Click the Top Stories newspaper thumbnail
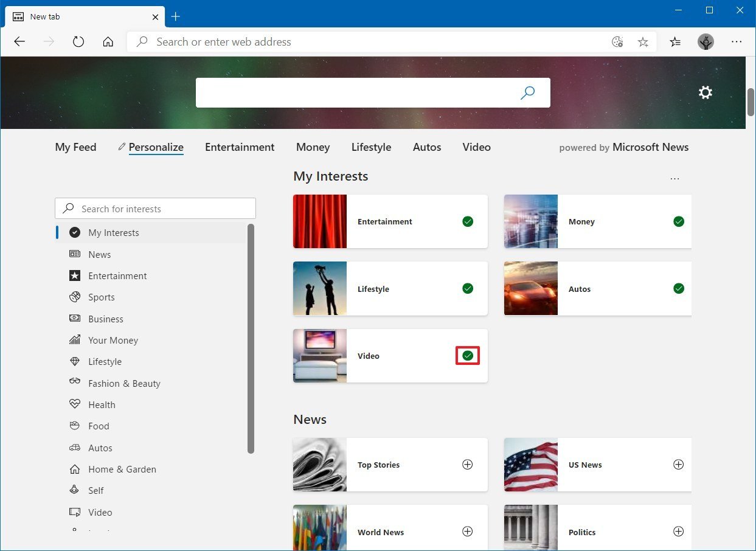The height and width of the screenshot is (551, 756). click(320, 465)
